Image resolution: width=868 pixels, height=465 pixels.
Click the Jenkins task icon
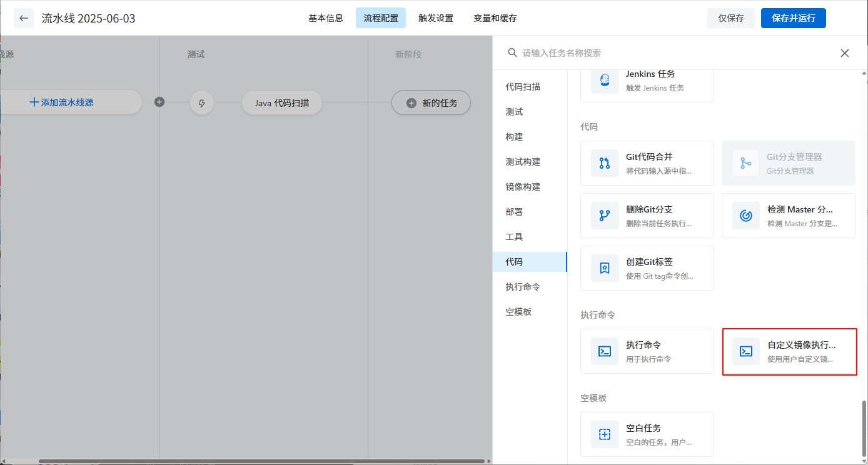pos(605,80)
